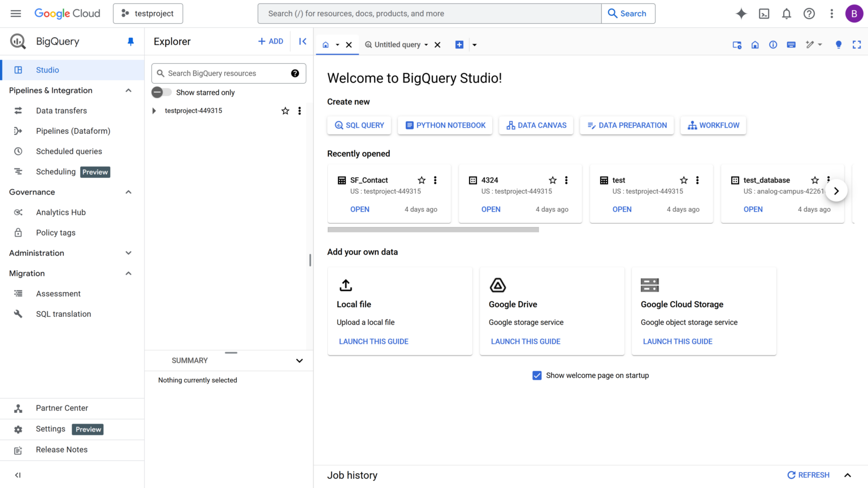Collapse the Governance section
This screenshot has height=488, width=868.
[128, 192]
